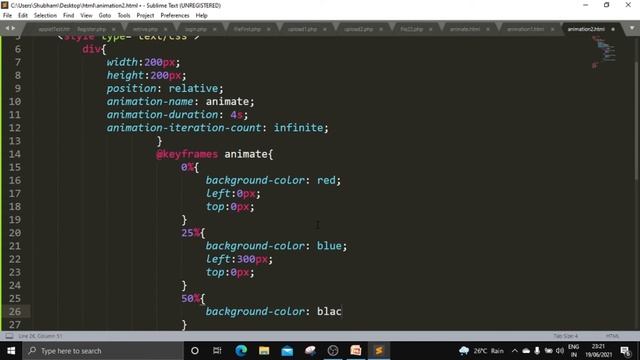
Task: Click the Line 26, Column status text
Action: [x=40, y=336]
